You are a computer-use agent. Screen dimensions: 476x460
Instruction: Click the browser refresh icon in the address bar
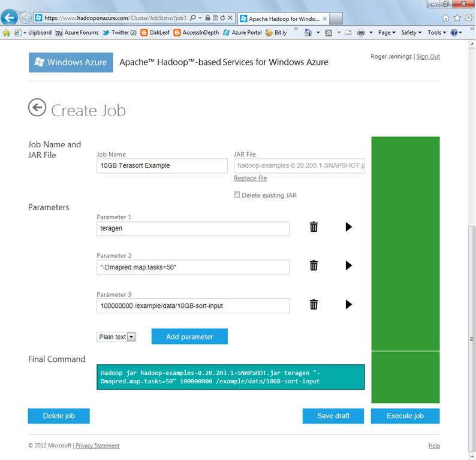pos(222,18)
